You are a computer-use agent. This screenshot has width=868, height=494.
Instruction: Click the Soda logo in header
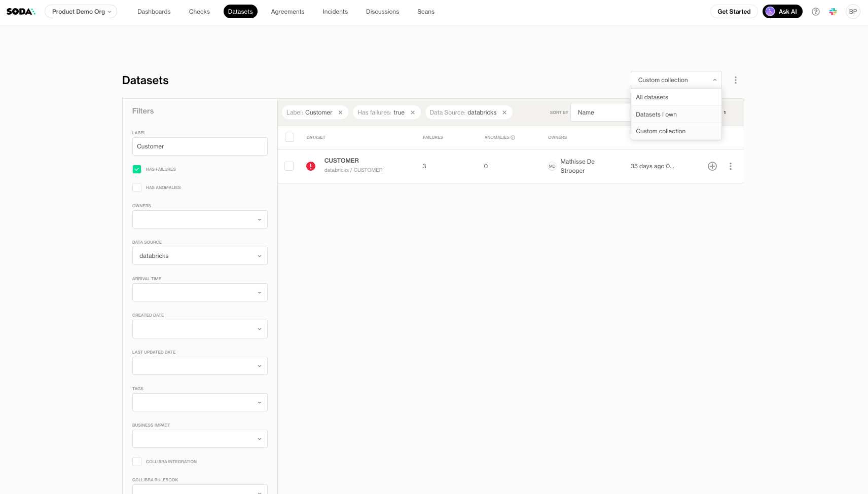[x=21, y=12]
